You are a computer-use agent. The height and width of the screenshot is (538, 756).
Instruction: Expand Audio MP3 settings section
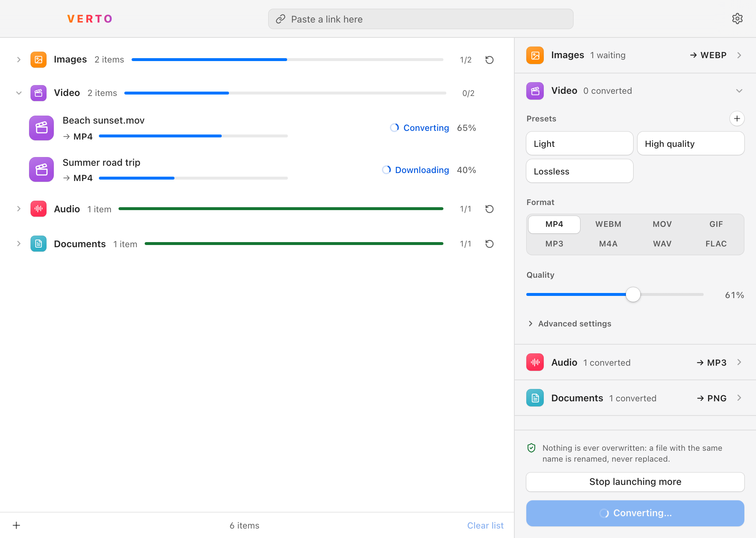[739, 362]
